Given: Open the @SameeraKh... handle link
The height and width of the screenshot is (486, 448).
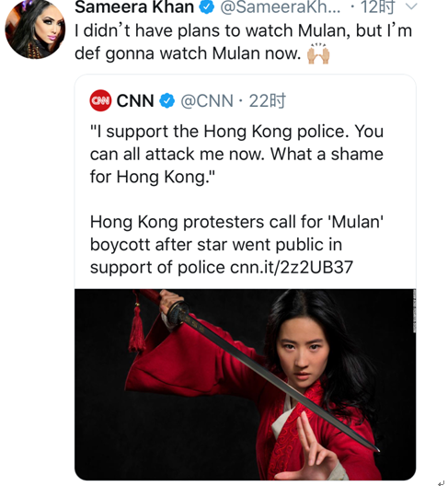Looking at the screenshot, I should pos(281,6).
